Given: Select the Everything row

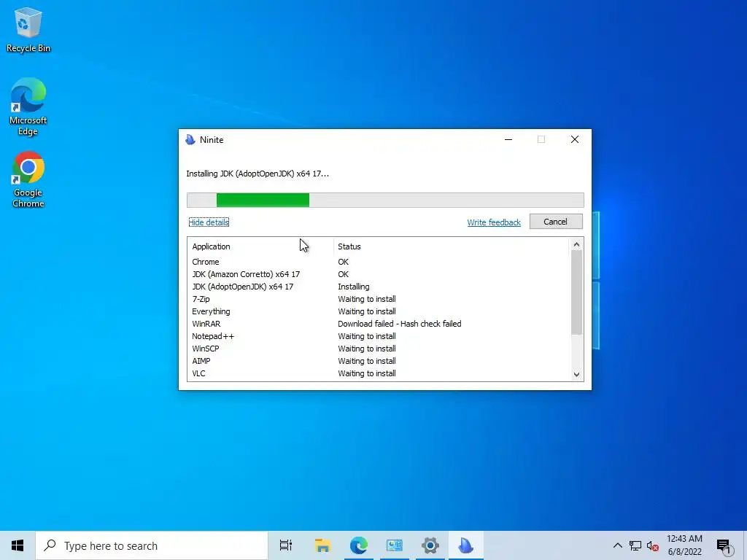Looking at the screenshot, I should click(379, 311).
